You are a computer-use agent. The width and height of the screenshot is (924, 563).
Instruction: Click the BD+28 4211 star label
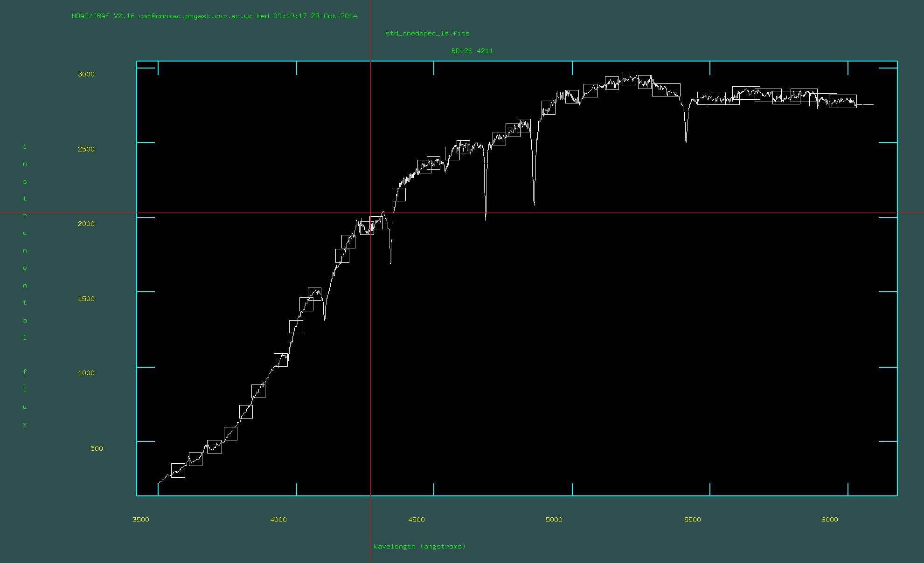tap(472, 51)
